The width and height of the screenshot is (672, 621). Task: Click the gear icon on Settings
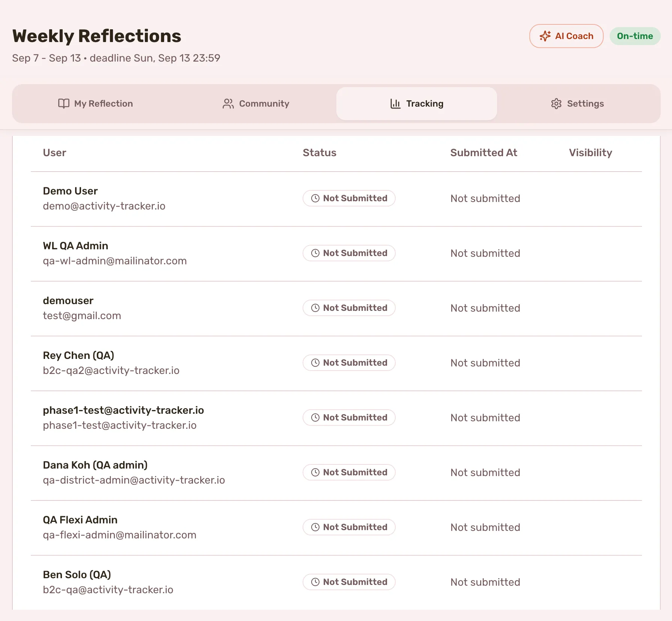[x=556, y=104]
